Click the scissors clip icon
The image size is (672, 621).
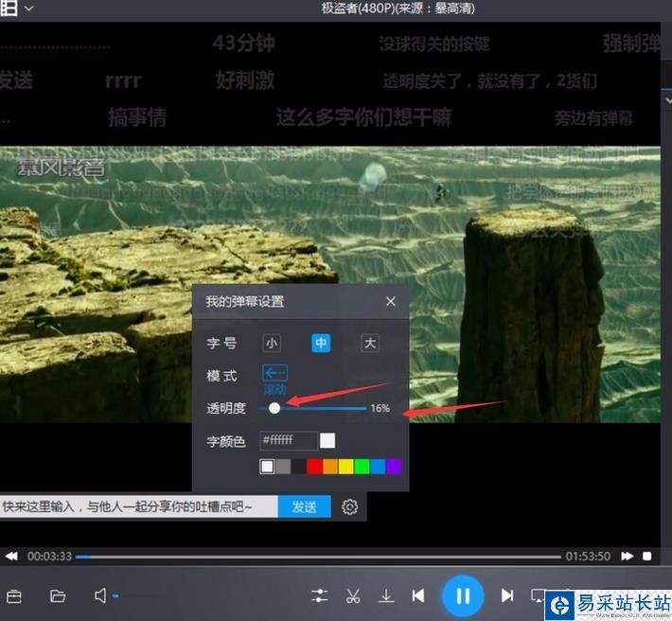tap(353, 595)
